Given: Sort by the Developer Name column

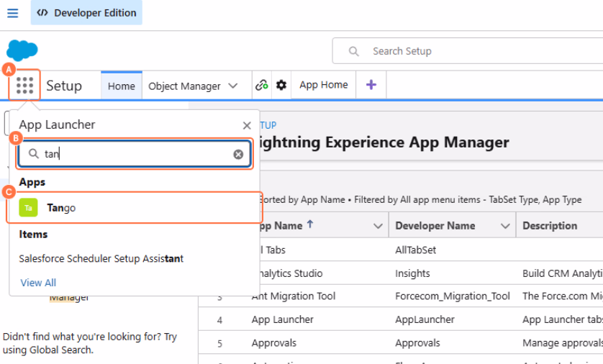Looking at the screenshot, I should click(x=435, y=226).
